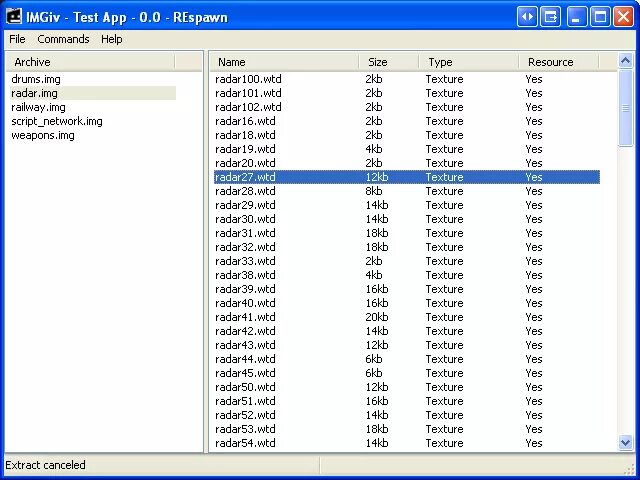The width and height of the screenshot is (640, 480).
Task: Select radar54.wtd file
Action: [407, 443]
